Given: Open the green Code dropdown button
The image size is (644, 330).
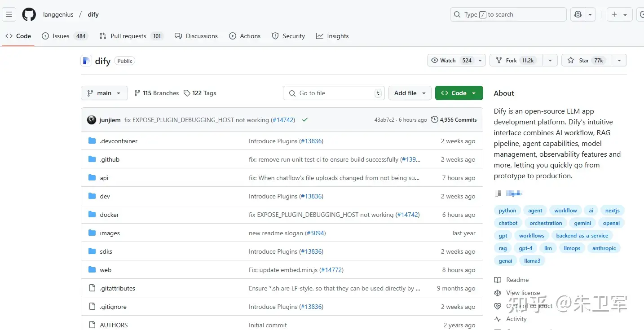Looking at the screenshot, I should (459, 93).
